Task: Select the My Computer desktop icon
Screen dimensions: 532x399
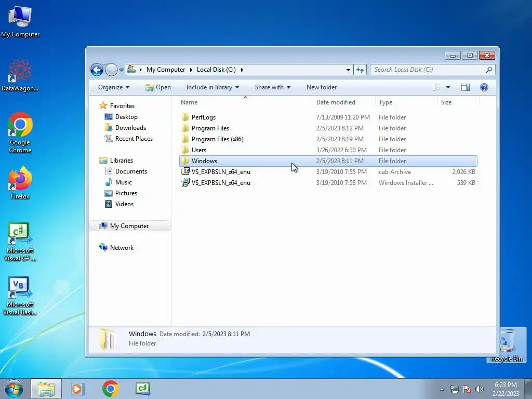Action: pos(20,22)
